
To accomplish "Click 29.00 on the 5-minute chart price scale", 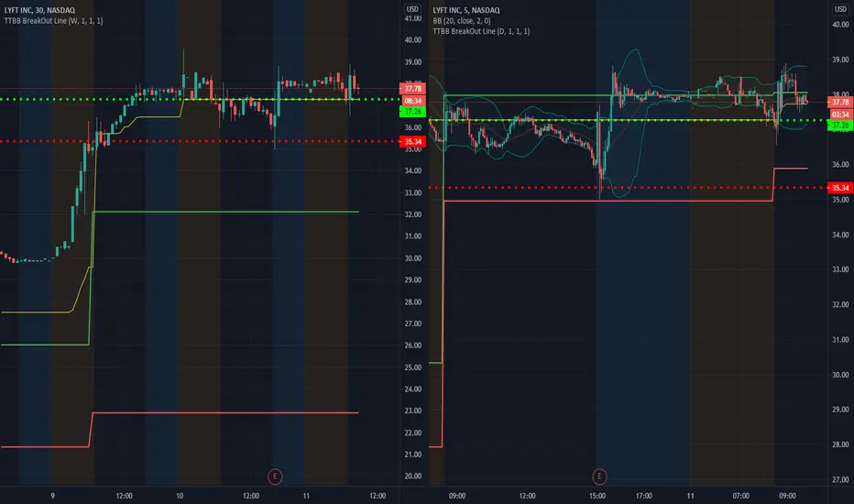I will pos(840,410).
